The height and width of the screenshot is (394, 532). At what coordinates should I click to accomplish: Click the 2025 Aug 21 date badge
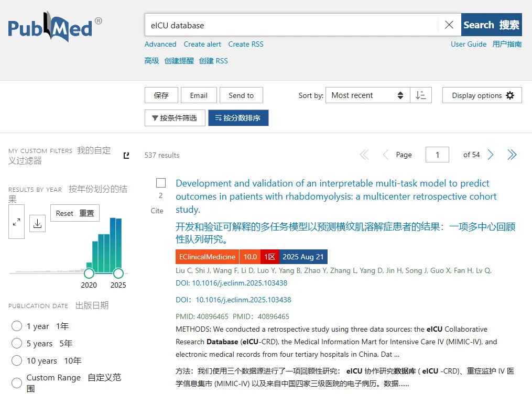(x=303, y=257)
